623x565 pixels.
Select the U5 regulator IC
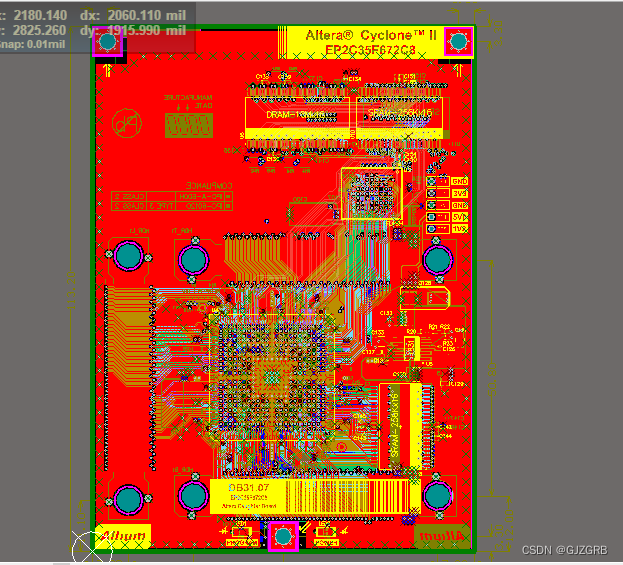coord(411,348)
